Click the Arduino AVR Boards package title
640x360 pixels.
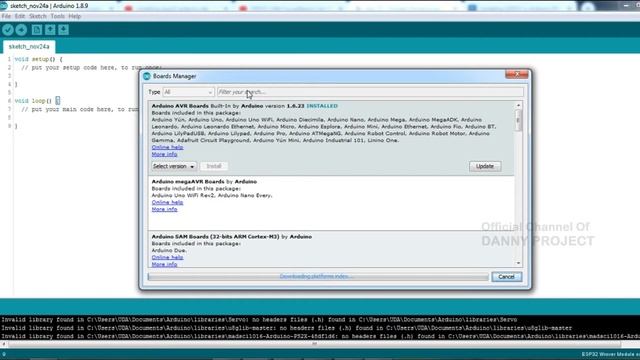[x=180, y=106]
